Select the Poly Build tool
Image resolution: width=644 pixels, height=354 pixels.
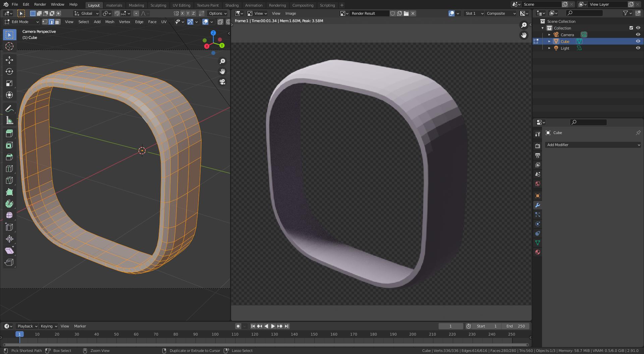point(9,192)
